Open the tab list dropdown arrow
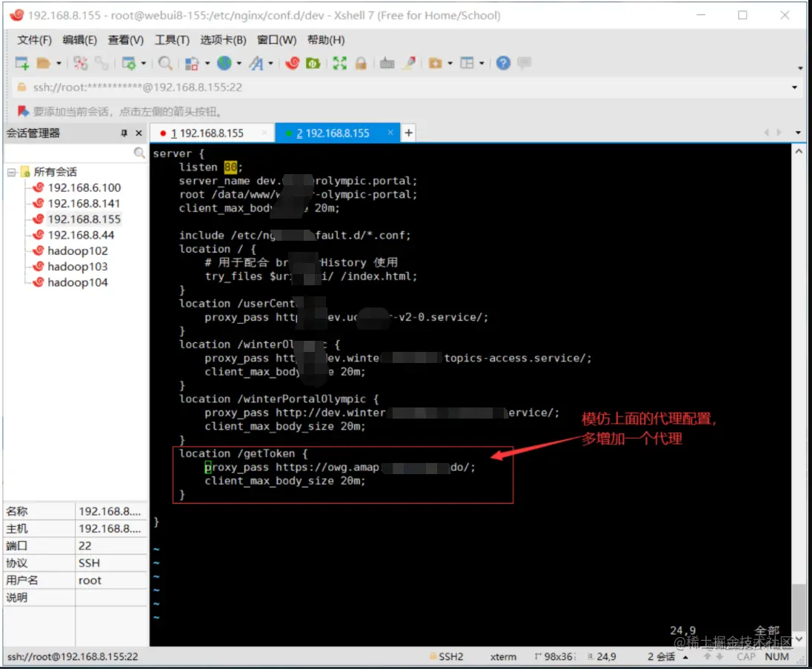This screenshot has height=669, width=812. [798, 133]
